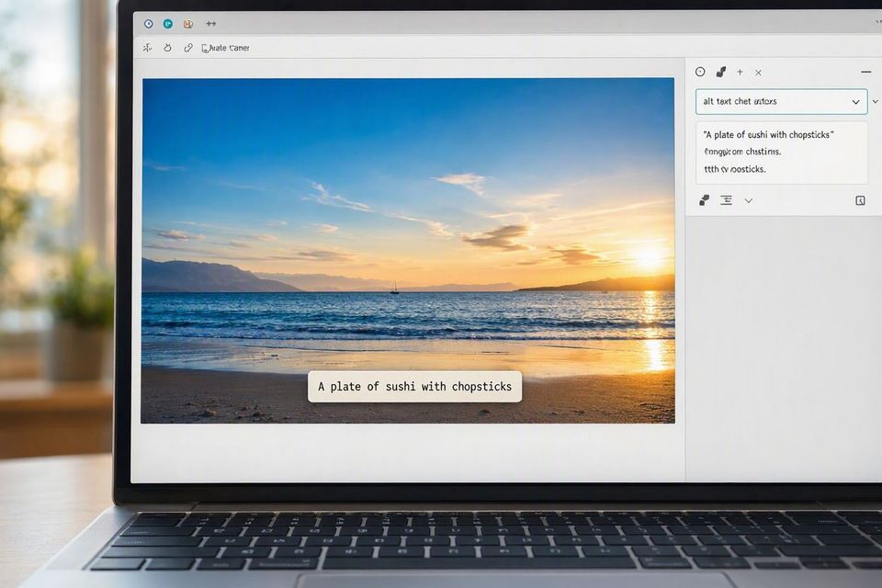The image size is (882, 588).
Task: Click the square panel icon at right of side panel
Action: [860, 201]
